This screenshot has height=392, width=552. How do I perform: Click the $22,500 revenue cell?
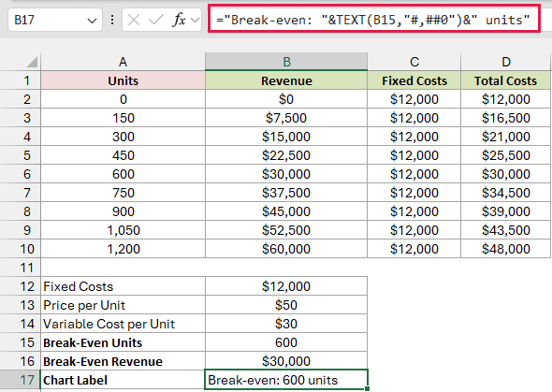click(286, 155)
